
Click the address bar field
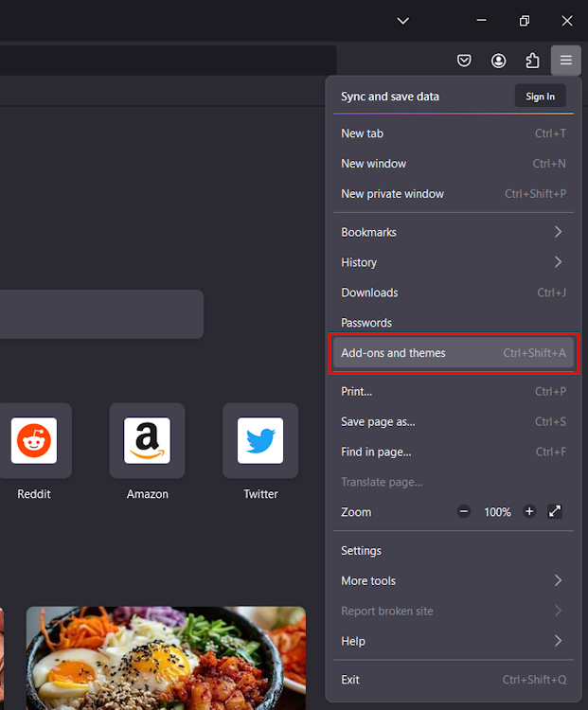coord(168,61)
